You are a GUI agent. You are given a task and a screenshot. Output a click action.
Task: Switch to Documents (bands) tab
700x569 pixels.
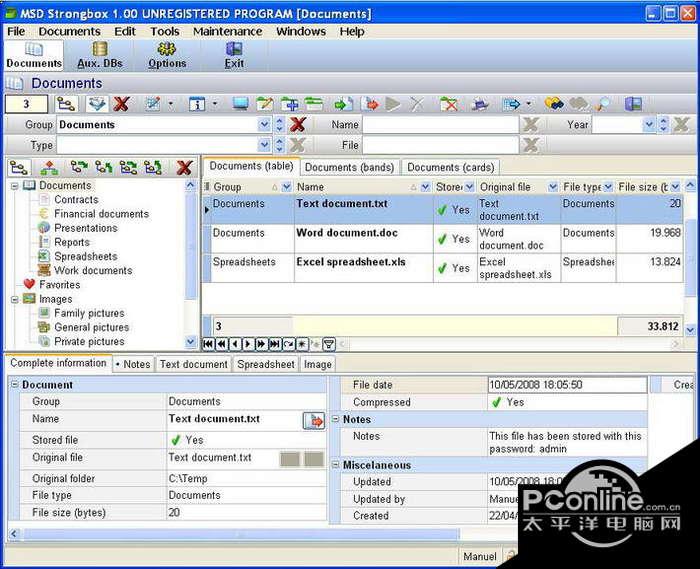(350, 167)
